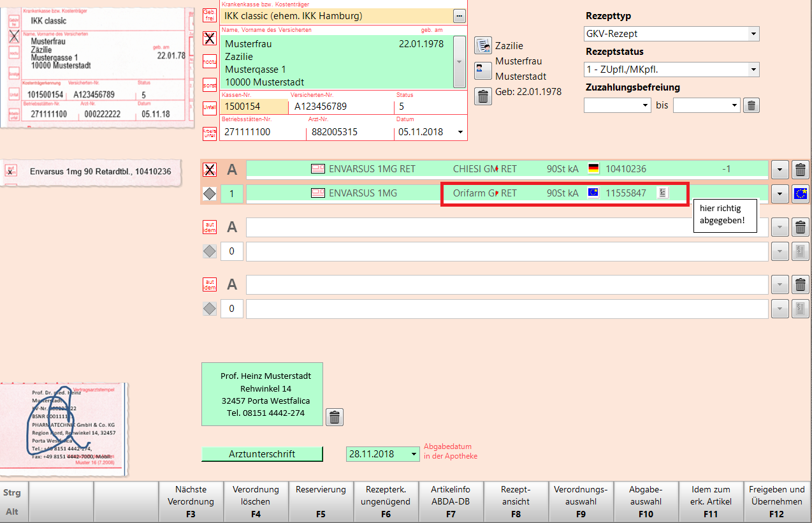This screenshot has height=523, width=812.
Task: Click the EU flag next to 11555847
Action: (593, 193)
